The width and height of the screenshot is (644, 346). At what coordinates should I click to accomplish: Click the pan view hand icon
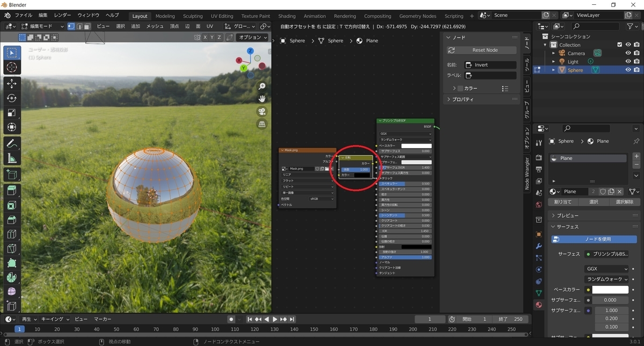(x=262, y=99)
